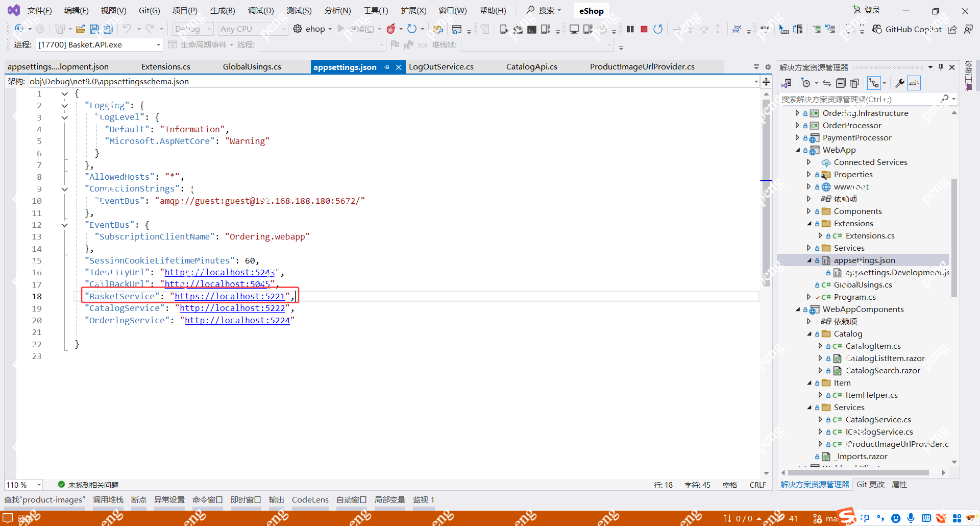Collapse the WebApp project node
980x526 pixels.
[798, 150]
